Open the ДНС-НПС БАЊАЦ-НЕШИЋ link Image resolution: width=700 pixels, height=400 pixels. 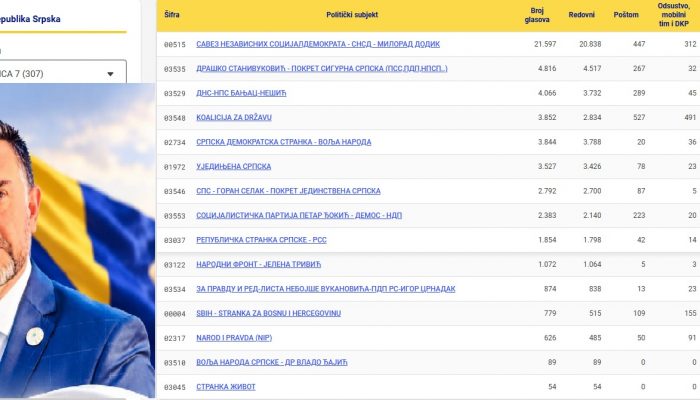[x=241, y=93]
